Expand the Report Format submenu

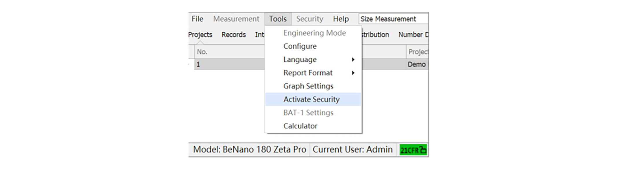point(308,73)
